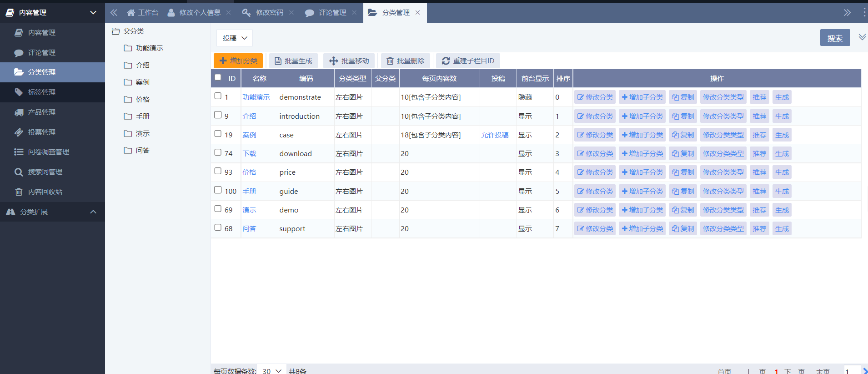Toggle the select-all checkbox in table header
Viewport: 868px width, 374px height.
[218, 77]
